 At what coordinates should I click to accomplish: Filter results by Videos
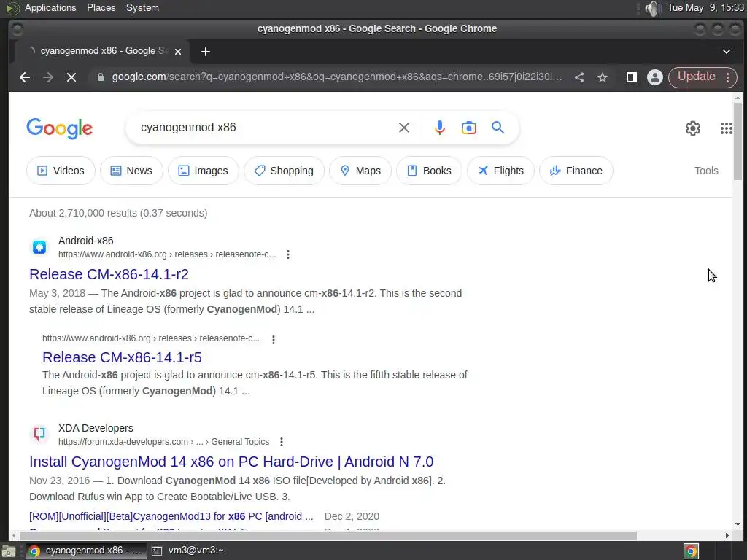tap(61, 171)
